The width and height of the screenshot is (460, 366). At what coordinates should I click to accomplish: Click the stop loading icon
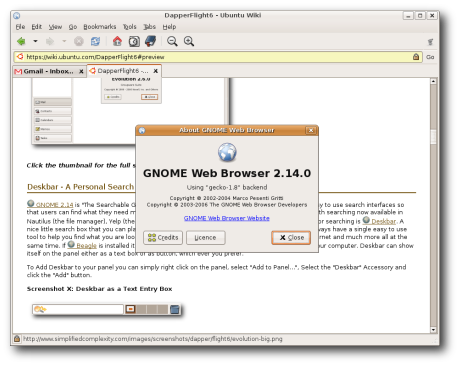[79, 41]
